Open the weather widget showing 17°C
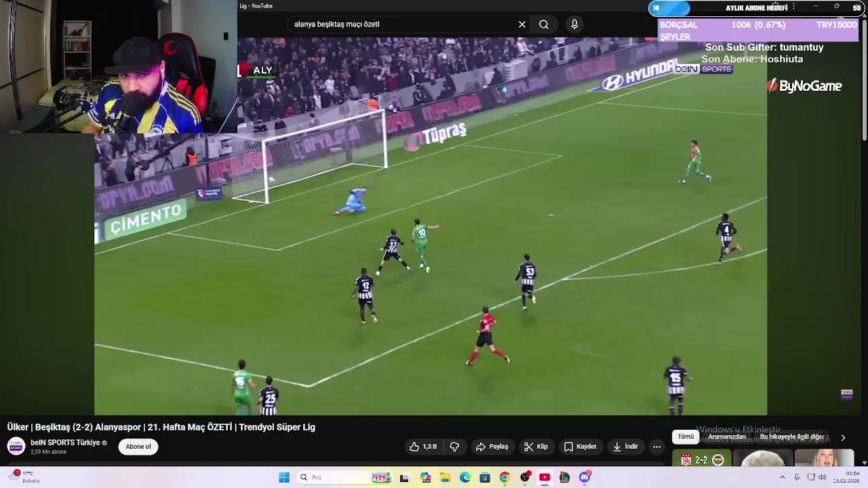 26,477
